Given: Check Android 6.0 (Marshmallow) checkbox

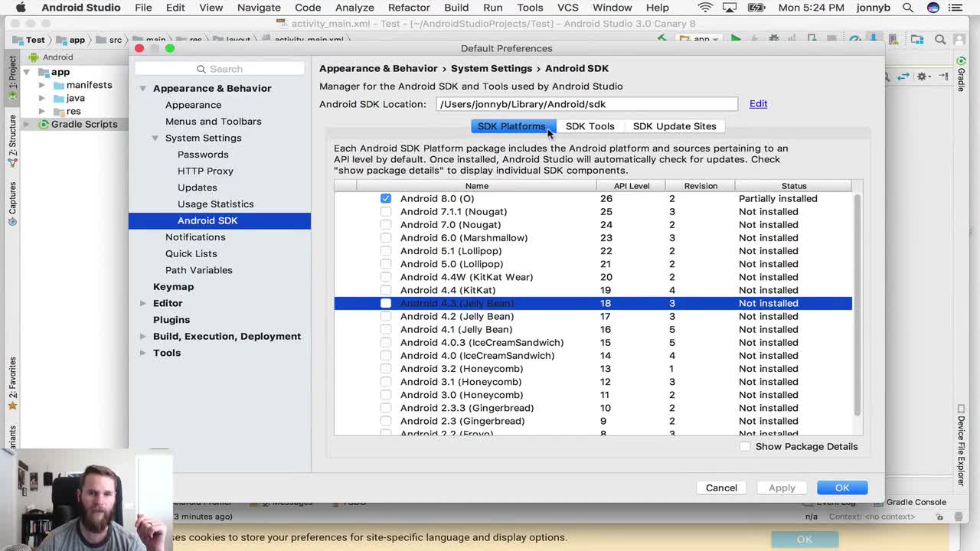Looking at the screenshot, I should 386,237.
